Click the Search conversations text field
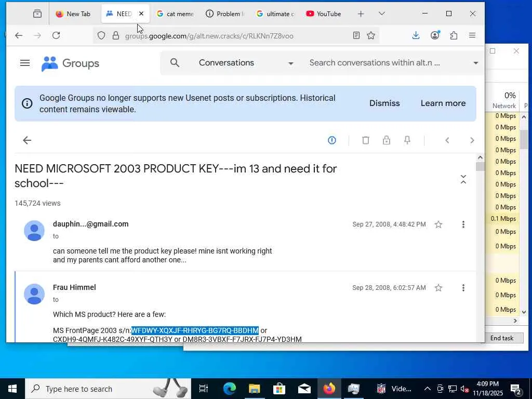This screenshot has width=532, height=399. tap(375, 63)
